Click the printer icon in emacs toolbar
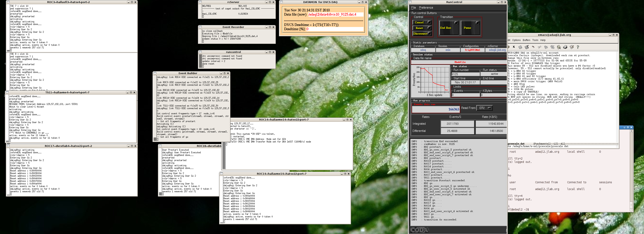The image size is (644, 234). point(565,47)
